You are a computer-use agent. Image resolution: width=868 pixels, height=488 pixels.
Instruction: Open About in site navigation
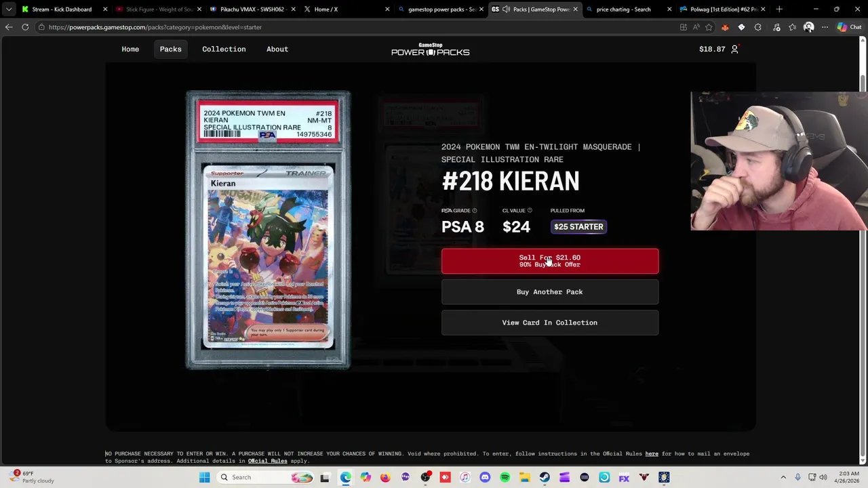pyautogui.click(x=277, y=49)
